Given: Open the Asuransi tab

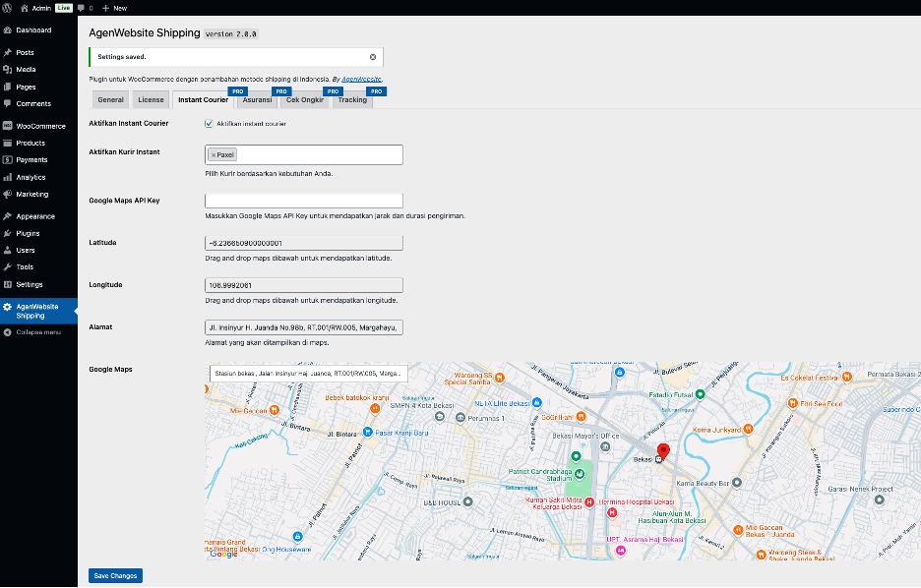Looking at the screenshot, I should click(x=257, y=99).
